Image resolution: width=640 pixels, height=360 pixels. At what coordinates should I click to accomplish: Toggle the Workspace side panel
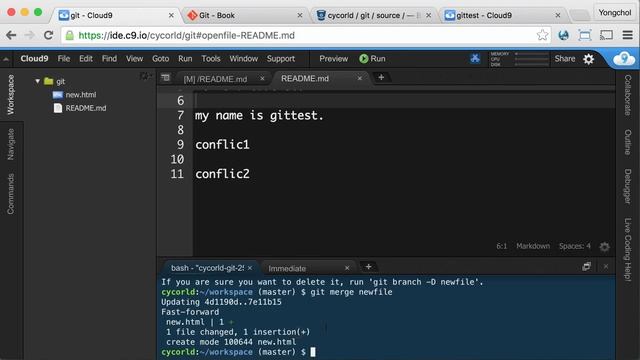pyautogui.click(x=11, y=95)
